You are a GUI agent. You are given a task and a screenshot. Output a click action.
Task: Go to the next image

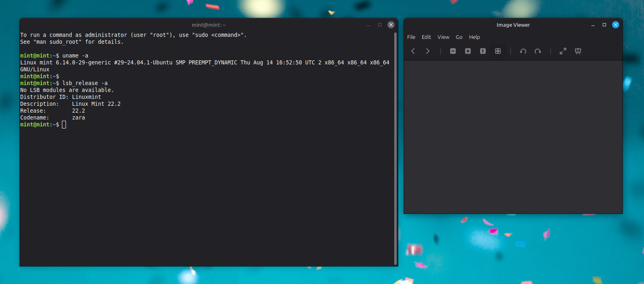pos(428,51)
